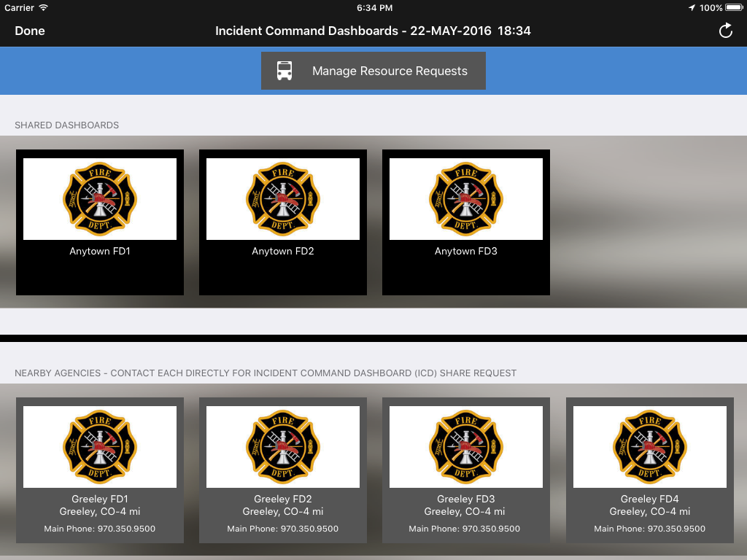
Task: Tap the Greeley FD1 fire badge image
Action: click(x=100, y=447)
